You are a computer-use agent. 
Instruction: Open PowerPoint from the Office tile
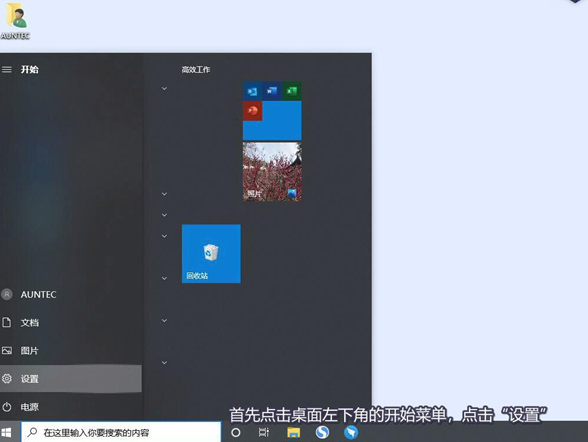tap(252, 111)
